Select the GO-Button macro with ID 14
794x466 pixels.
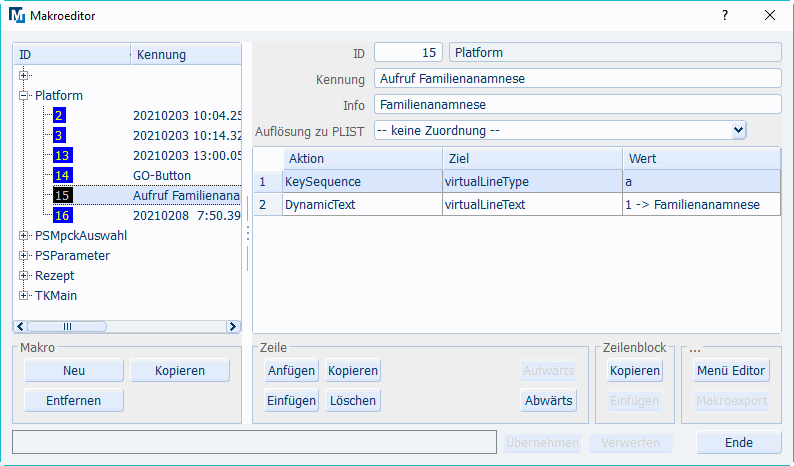coord(161,176)
